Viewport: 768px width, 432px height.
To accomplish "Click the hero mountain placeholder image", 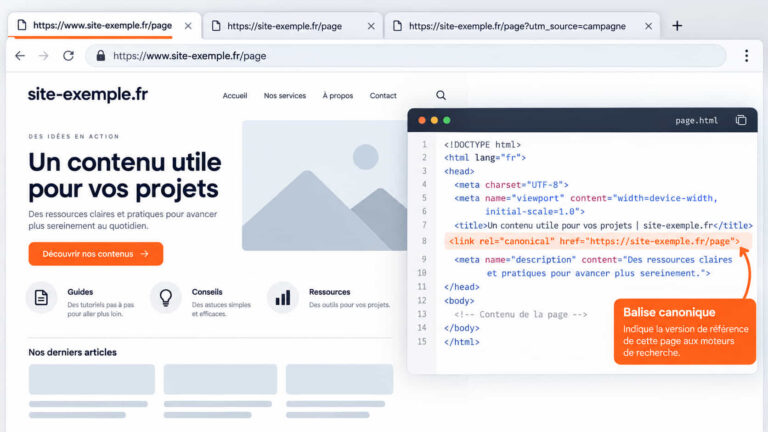I will [x=324, y=185].
